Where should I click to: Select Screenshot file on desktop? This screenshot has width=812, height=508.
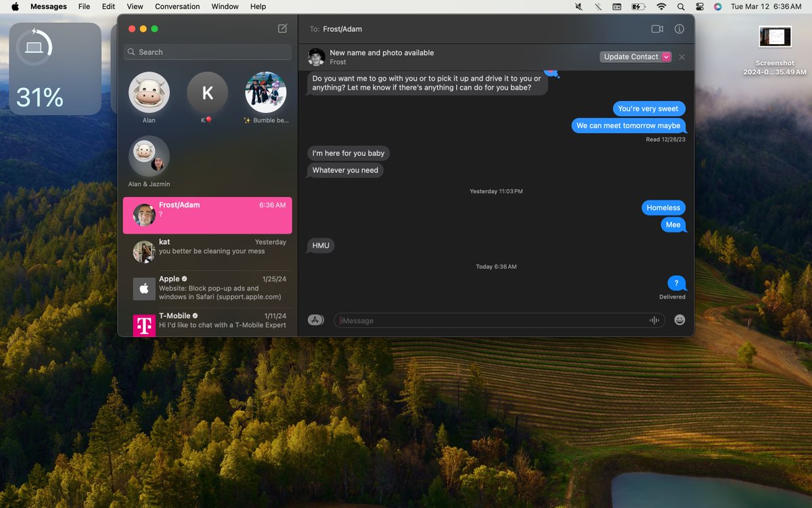click(x=775, y=51)
